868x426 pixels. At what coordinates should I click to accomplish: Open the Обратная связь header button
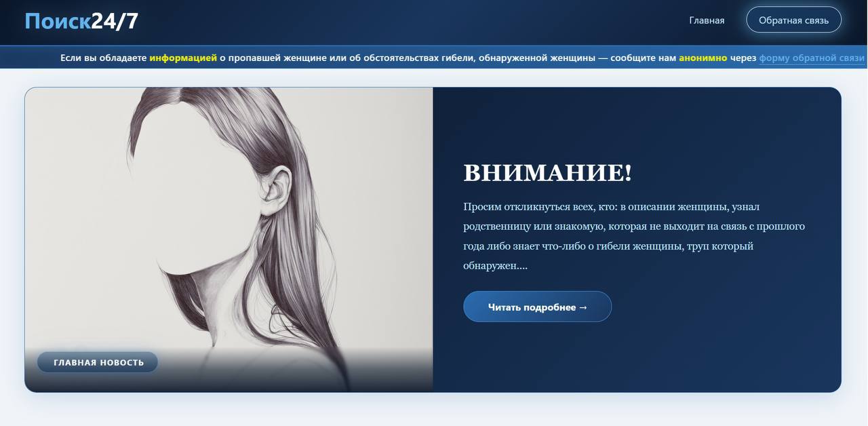tap(793, 20)
